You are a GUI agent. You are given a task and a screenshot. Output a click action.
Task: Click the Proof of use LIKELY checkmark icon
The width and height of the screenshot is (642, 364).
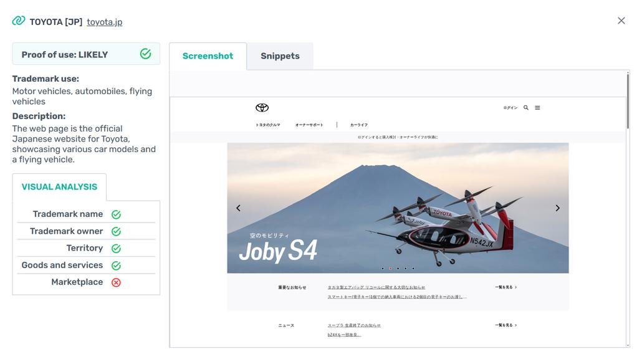(x=145, y=54)
